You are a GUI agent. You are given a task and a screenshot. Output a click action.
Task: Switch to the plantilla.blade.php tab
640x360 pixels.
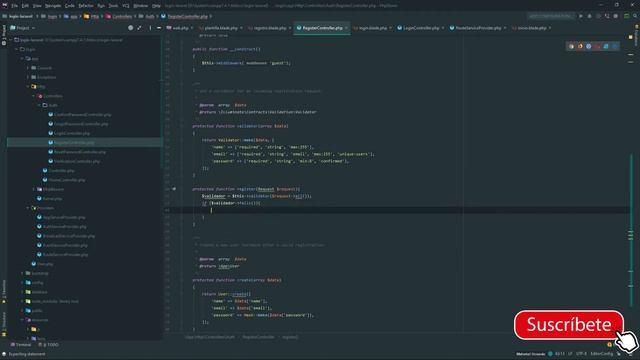221,28
